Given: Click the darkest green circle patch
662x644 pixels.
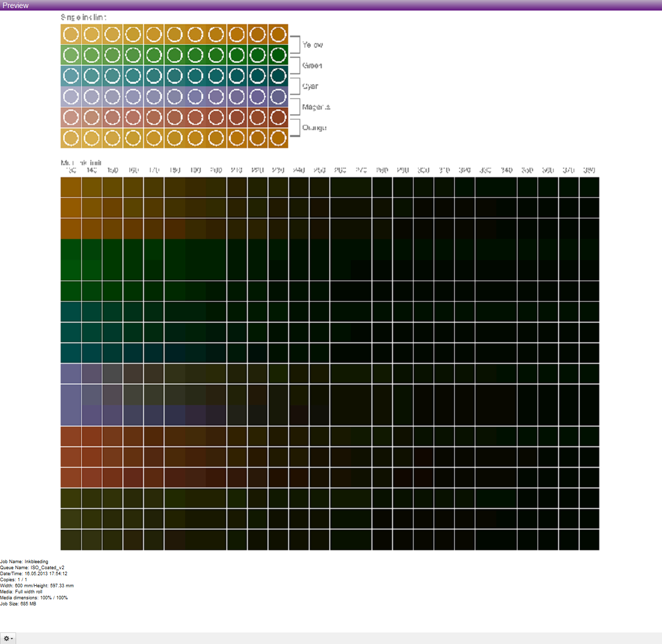Looking at the screenshot, I should coord(278,55).
